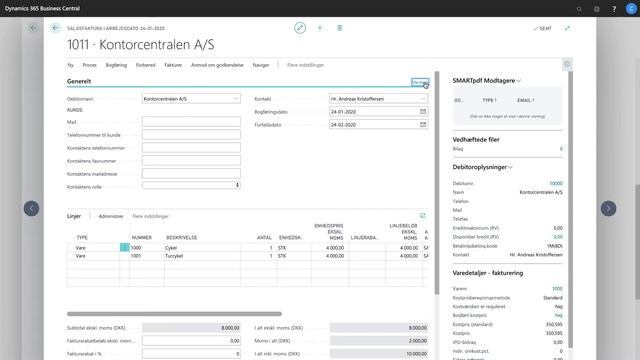Screen dimensions: 640x360
Task: Open calendar picker for Forfaldsdato
Action: (423, 124)
